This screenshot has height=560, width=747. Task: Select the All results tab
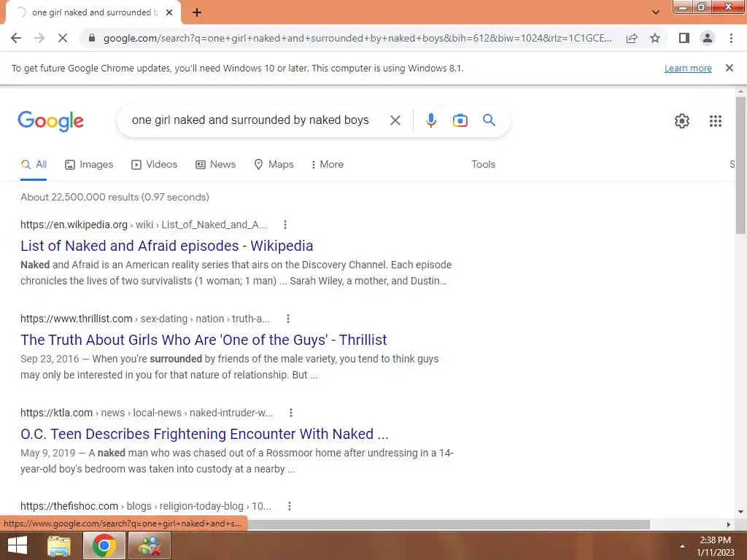tap(34, 165)
